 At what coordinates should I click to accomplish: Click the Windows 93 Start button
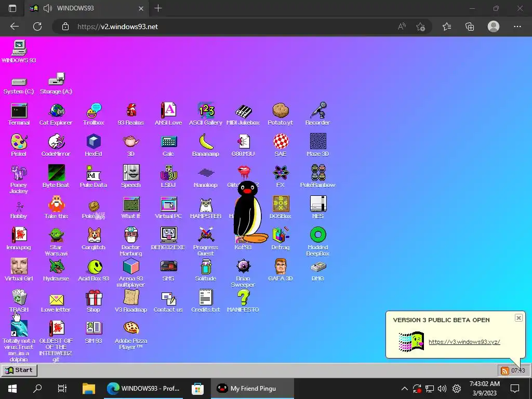pyautogui.click(x=19, y=370)
